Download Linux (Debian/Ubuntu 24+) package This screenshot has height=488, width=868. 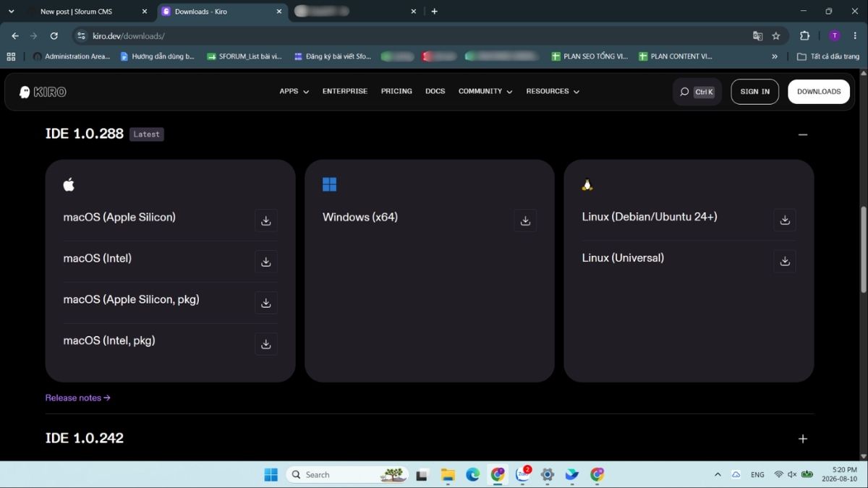785,220
